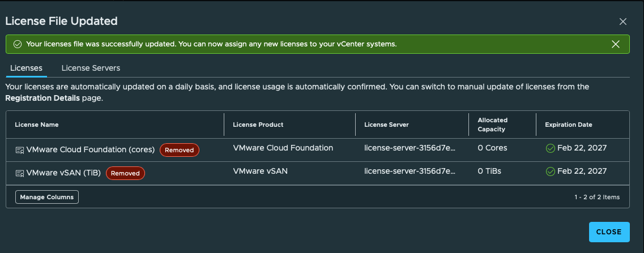644x253 pixels.
Task: Click the license server cell in Cloud Foundation row
Action: 410,148
